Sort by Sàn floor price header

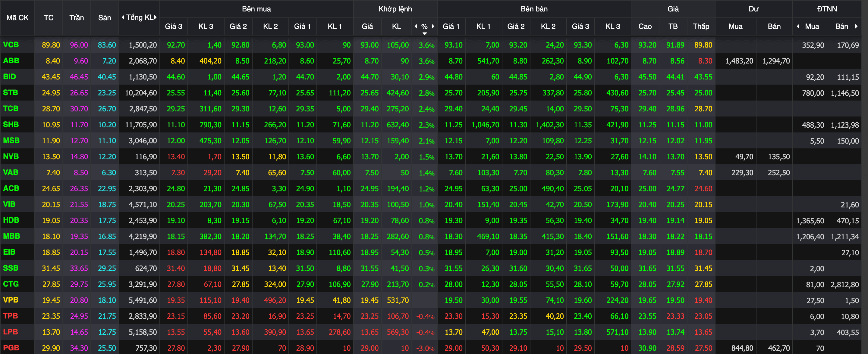[105, 17]
